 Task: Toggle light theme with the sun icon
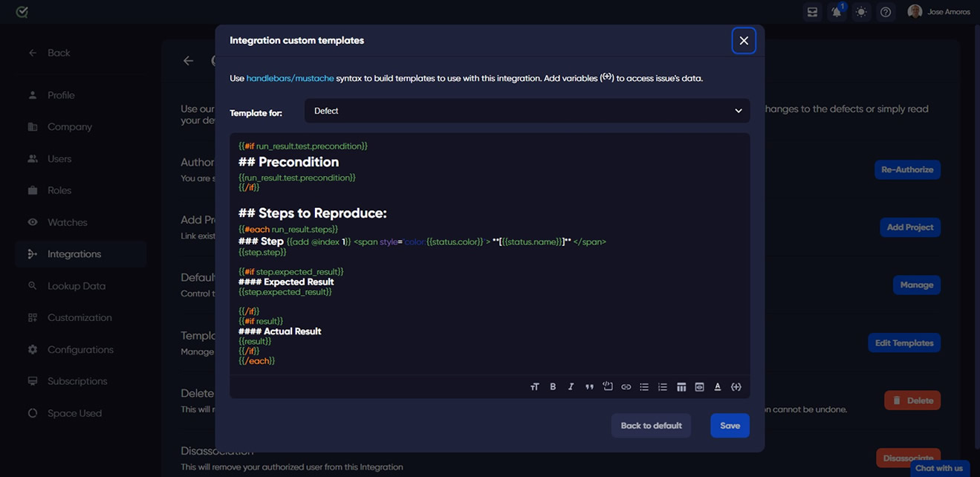[861, 12]
